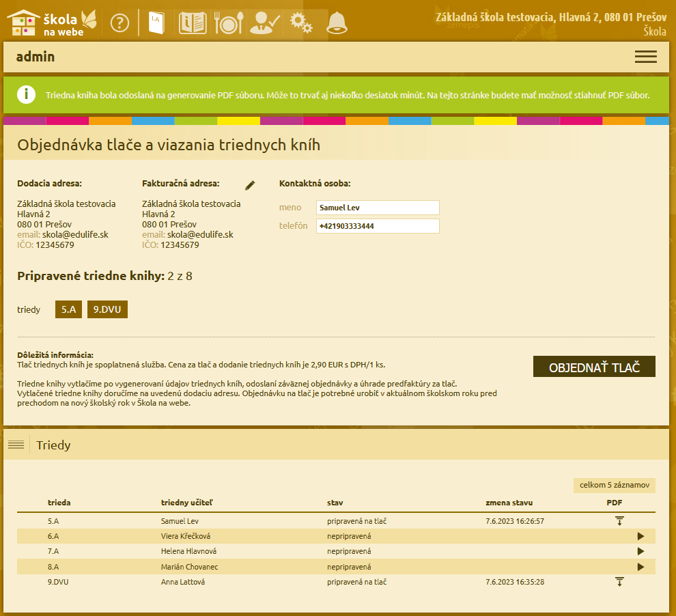Click the meno input field
Image resolution: width=676 pixels, height=616 pixels.
(x=378, y=208)
